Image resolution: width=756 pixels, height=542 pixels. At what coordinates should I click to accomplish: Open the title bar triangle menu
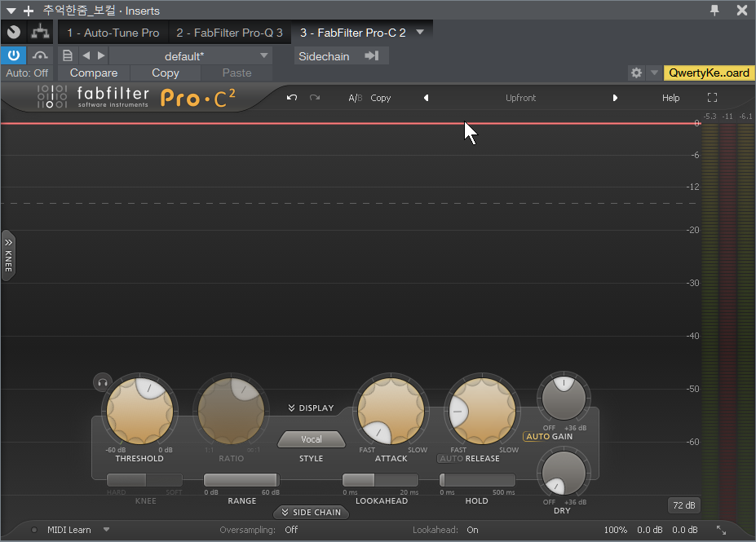(x=11, y=11)
